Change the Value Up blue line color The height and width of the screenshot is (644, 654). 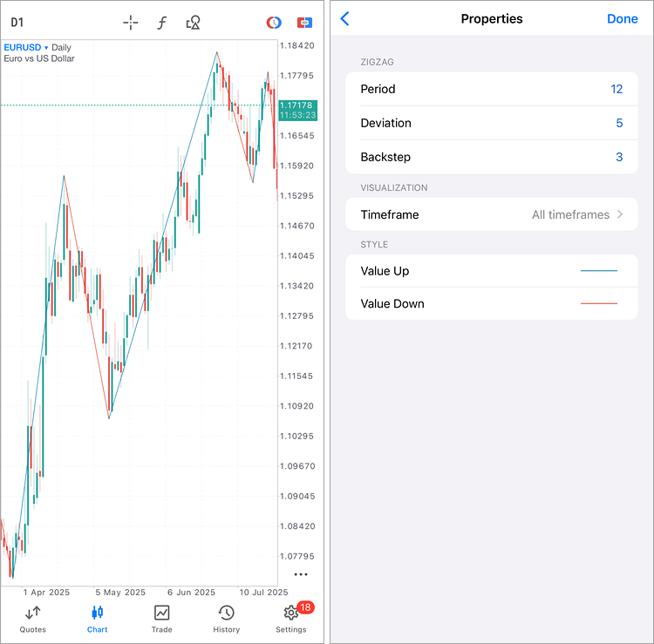[598, 271]
